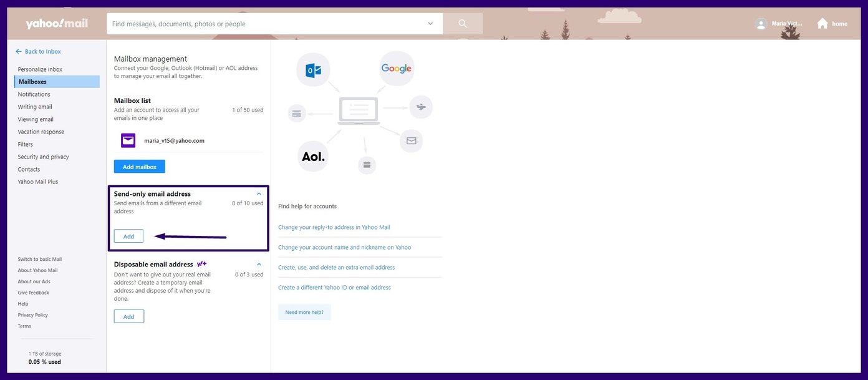The width and height of the screenshot is (868, 380).
Task: Click the purple envelope mailbox icon
Action: pyautogui.click(x=128, y=140)
